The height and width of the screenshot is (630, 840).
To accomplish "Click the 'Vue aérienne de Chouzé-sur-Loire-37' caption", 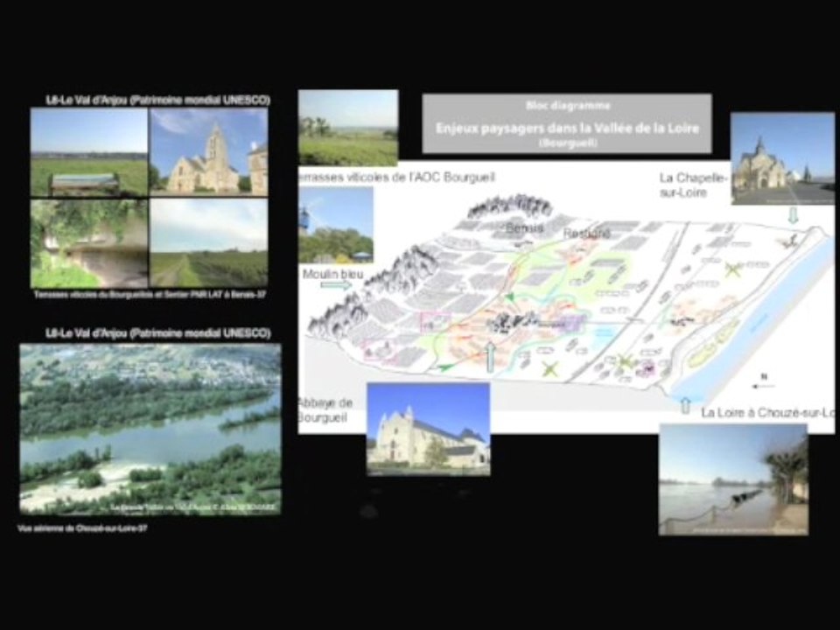I will point(82,528).
